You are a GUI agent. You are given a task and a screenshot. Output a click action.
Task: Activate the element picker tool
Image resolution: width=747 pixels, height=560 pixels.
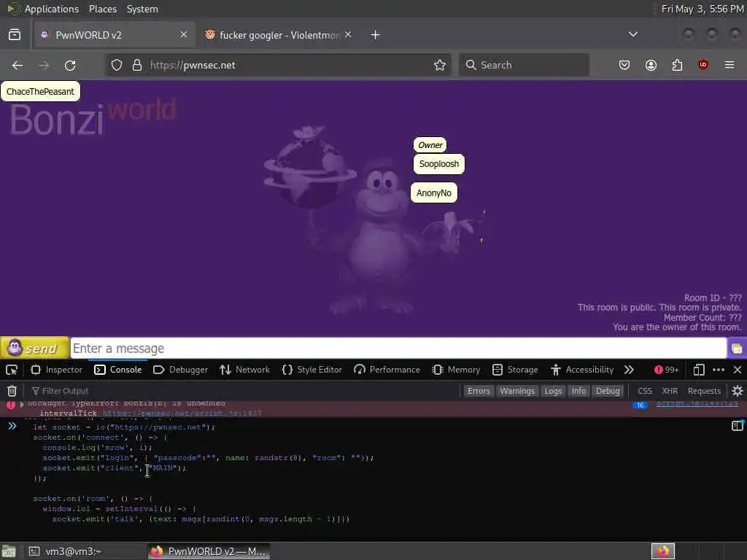(x=12, y=370)
